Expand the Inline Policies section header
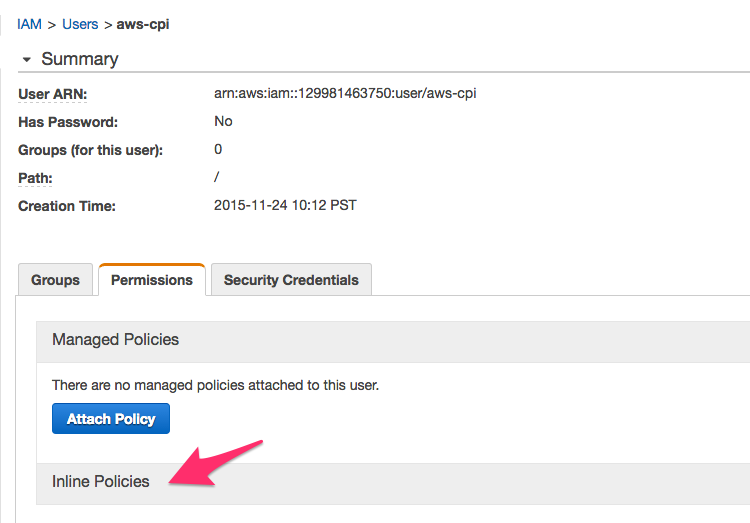Viewport: 750px width, 523px height. click(x=393, y=483)
